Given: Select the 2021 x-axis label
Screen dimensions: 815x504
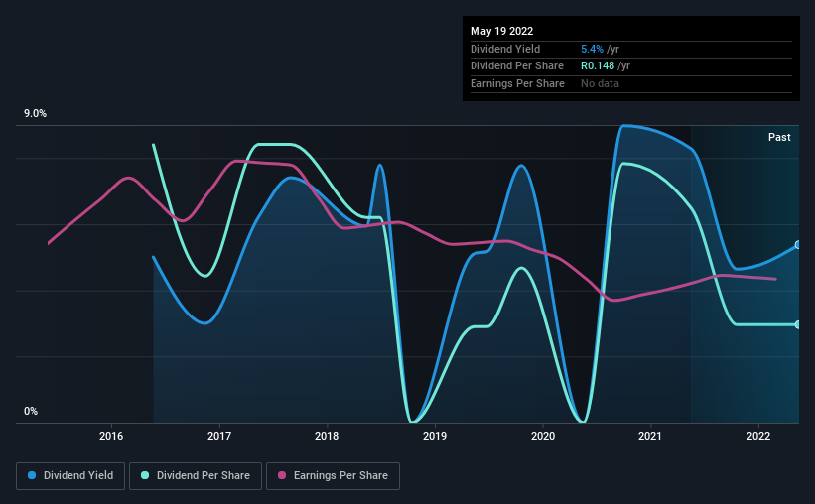Looking at the screenshot, I should pos(650,436).
